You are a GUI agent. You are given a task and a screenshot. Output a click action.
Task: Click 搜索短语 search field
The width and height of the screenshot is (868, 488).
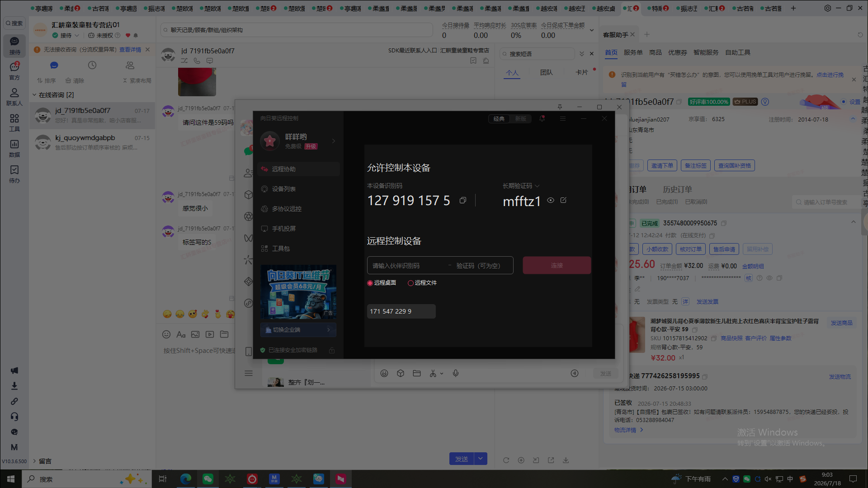tap(538, 54)
